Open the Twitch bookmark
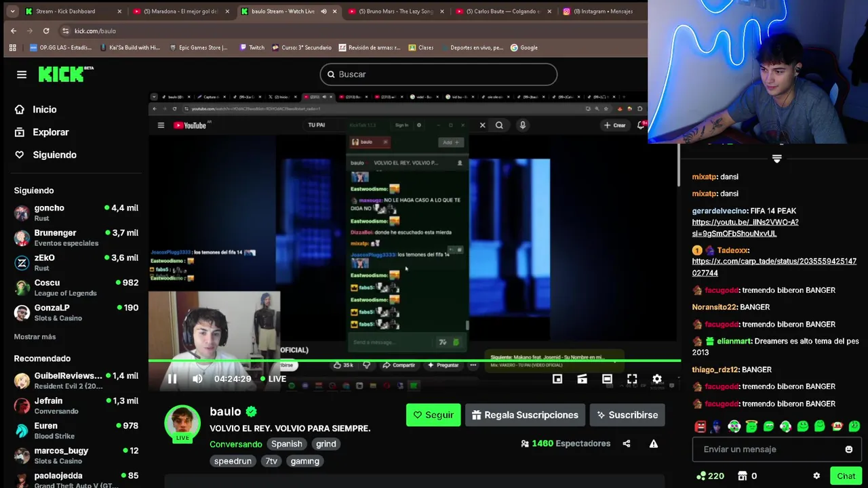 tap(252, 47)
